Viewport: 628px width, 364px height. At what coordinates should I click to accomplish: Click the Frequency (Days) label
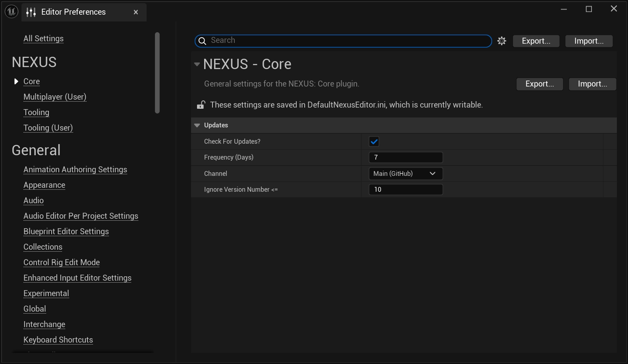[228, 157]
